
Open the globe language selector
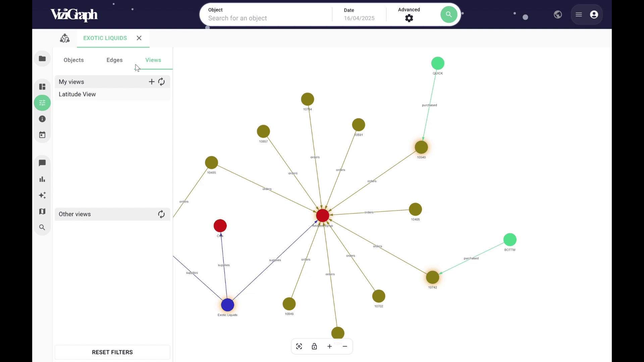tap(558, 14)
